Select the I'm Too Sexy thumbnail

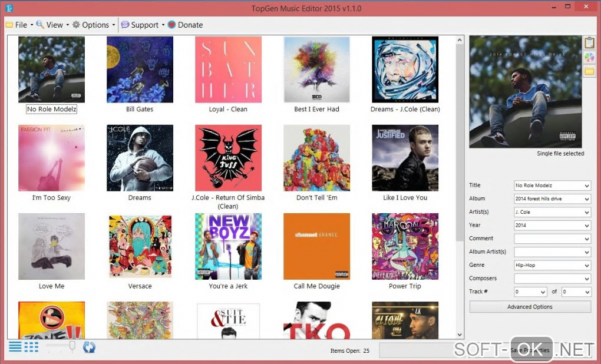51,158
